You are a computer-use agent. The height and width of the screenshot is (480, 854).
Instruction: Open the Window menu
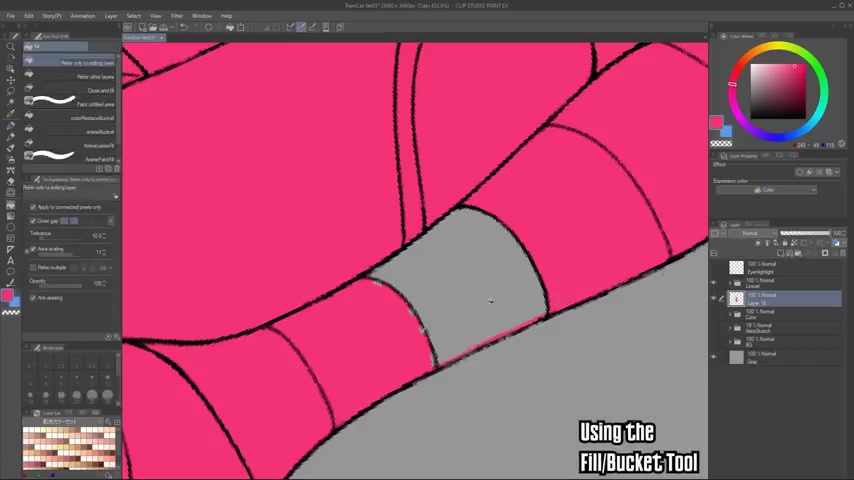(x=202, y=16)
